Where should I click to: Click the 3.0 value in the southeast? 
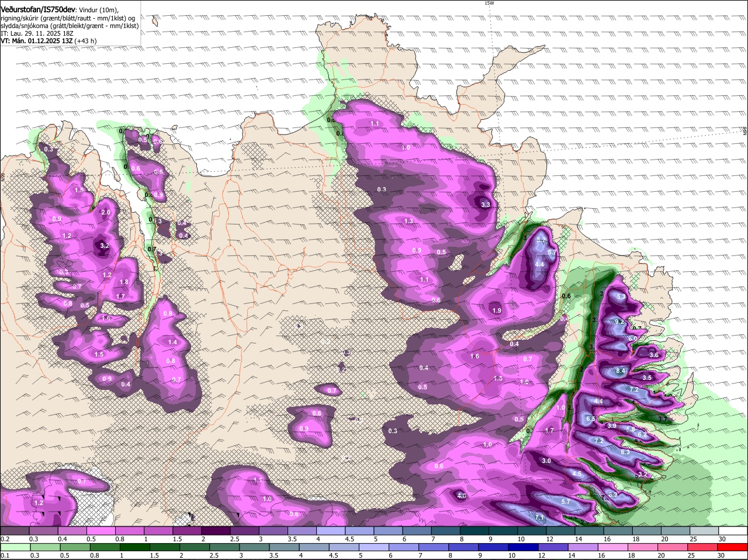pos(546,461)
